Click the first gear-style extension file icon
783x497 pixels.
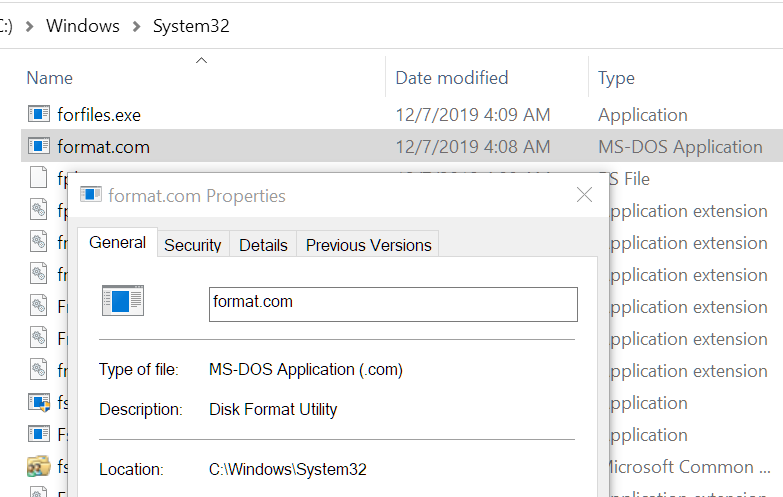click(39, 211)
